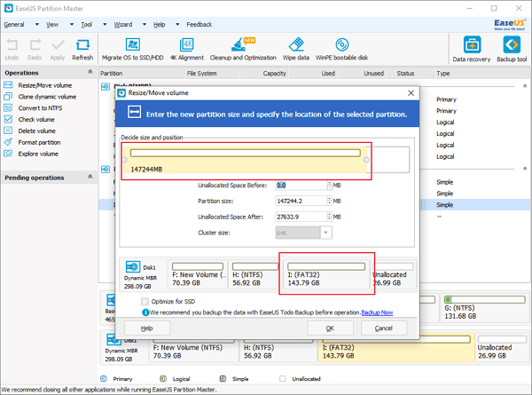
Task: Close the Resize/Move volume dialog
Action: 411,92
